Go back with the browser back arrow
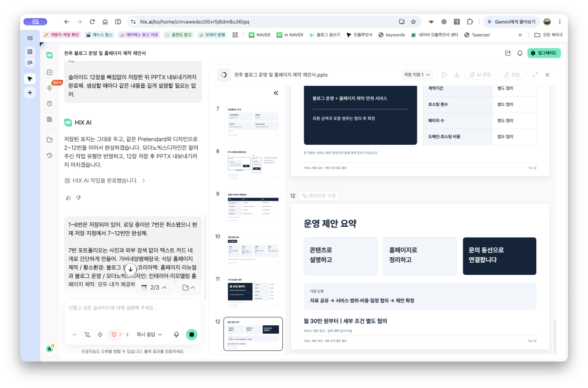This screenshot has height=388, width=588. click(66, 22)
